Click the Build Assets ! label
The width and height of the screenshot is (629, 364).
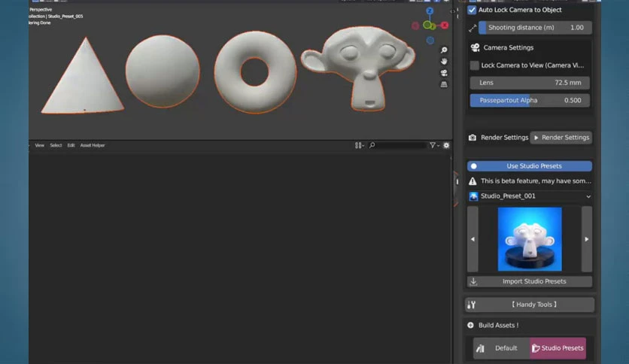coord(498,325)
